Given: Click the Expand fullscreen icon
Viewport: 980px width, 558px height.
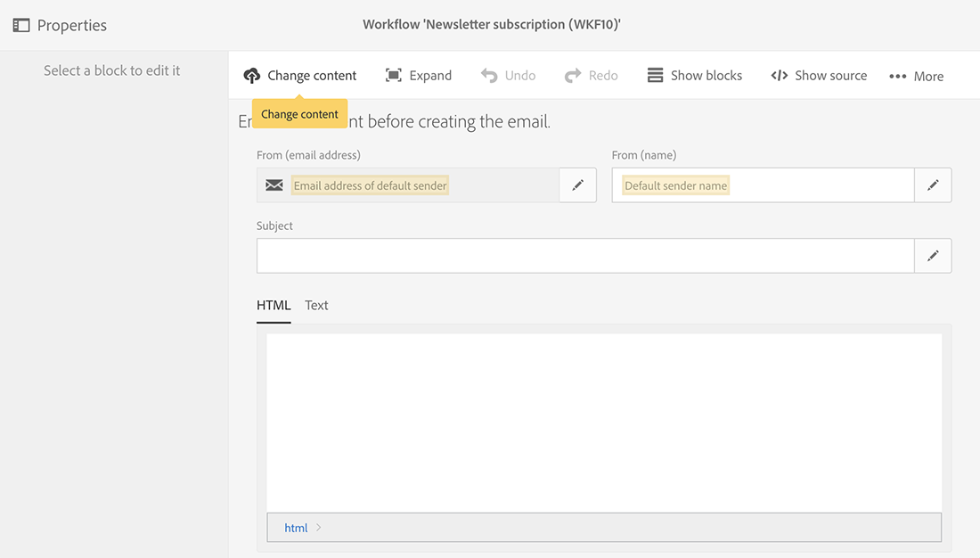Looking at the screenshot, I should tap(394, 76).
